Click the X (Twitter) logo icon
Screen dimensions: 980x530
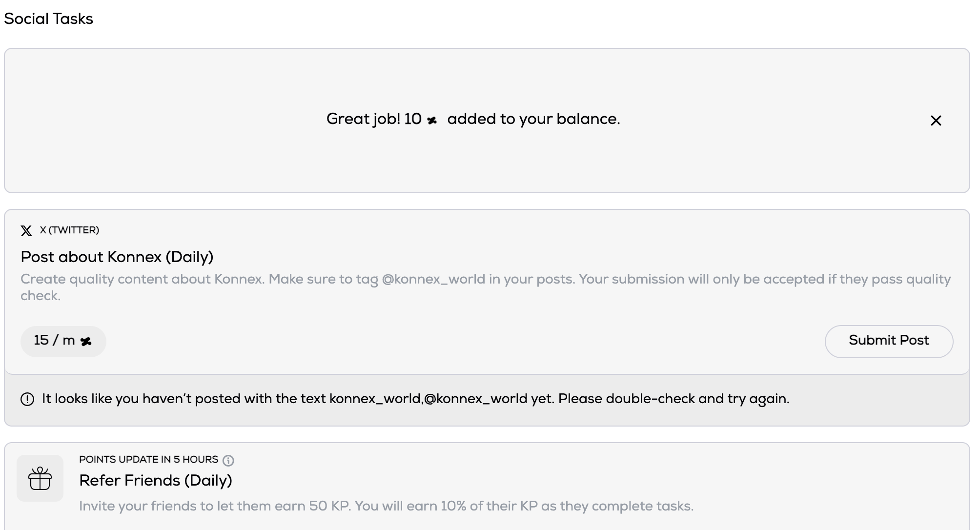pyautogui.click(x=26, y=230)
